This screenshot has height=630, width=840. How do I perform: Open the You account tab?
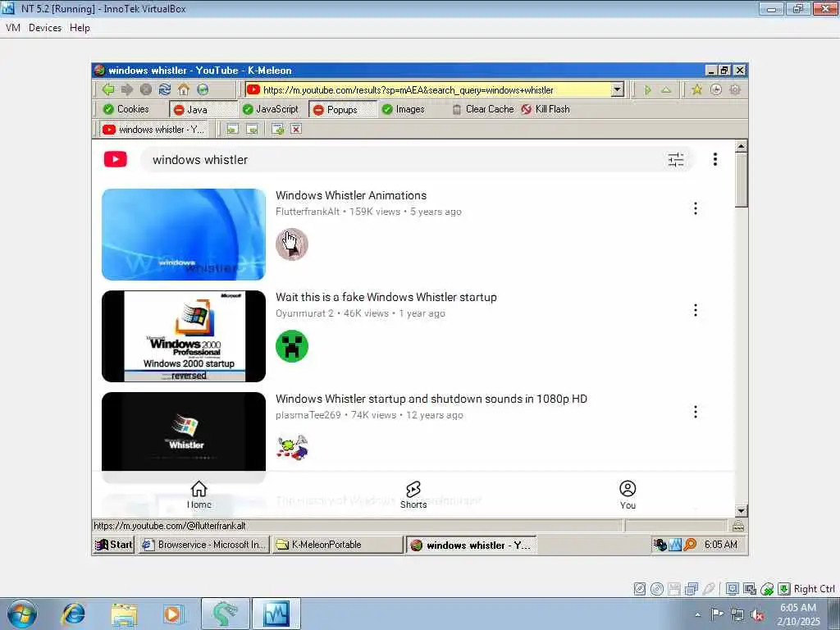628,495
